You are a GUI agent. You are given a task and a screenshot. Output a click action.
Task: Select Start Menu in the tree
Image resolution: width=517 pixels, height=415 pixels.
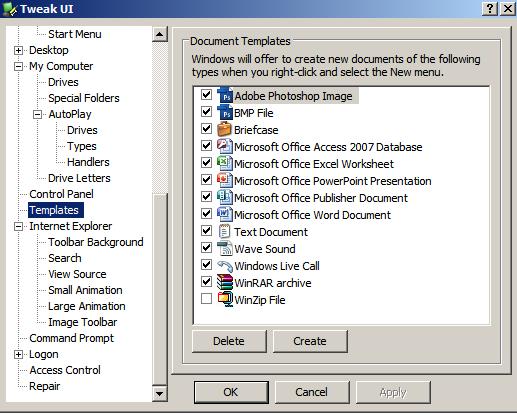tap(75, 34)
